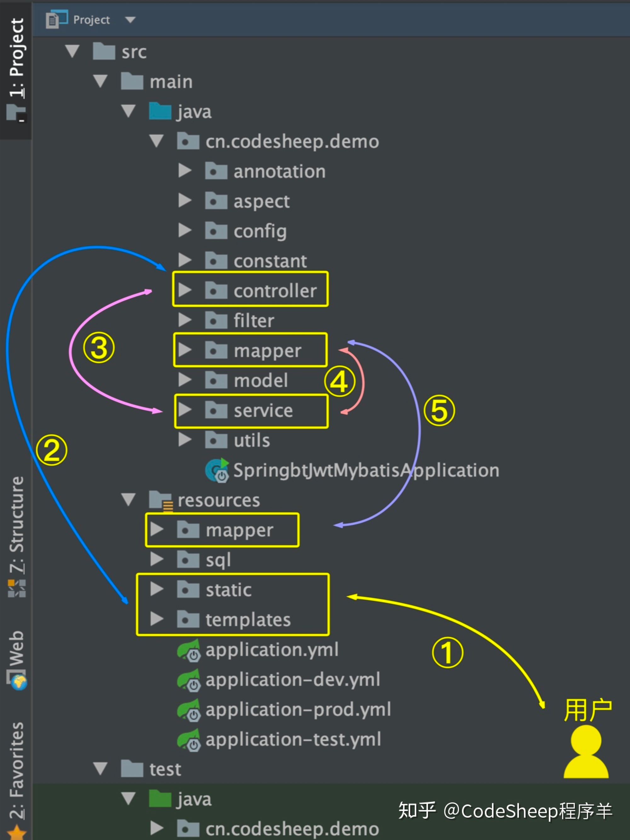Click the templates folder icon
The height and width of the screenshot is (840, 630).
click(188, 619)
